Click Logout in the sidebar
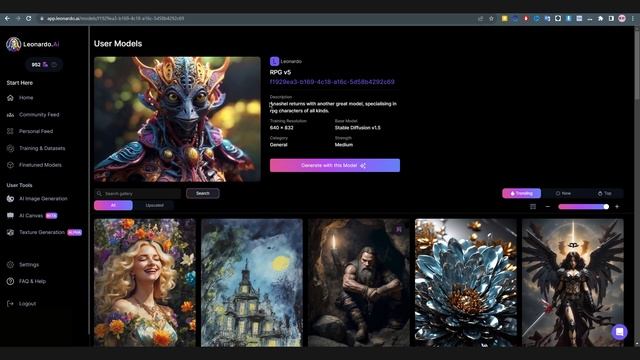The width and height of the screenshot is (640, 360). (27, 304)
